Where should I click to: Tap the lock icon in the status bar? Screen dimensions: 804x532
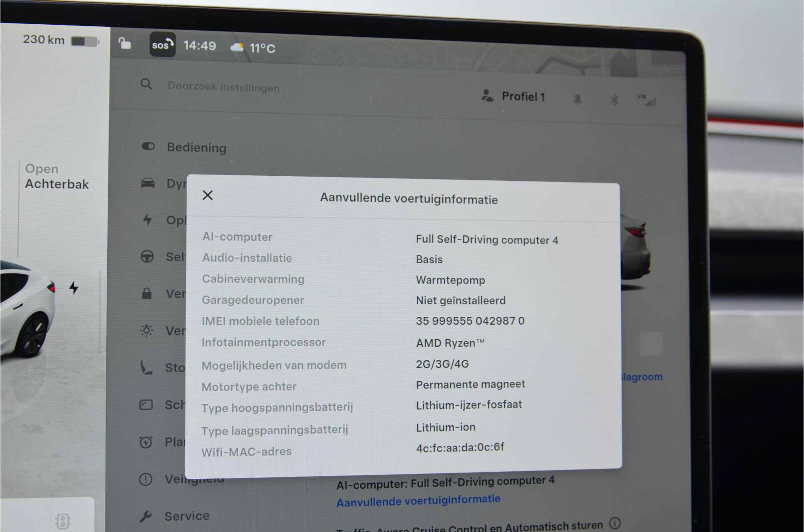[x=125, y=43]
